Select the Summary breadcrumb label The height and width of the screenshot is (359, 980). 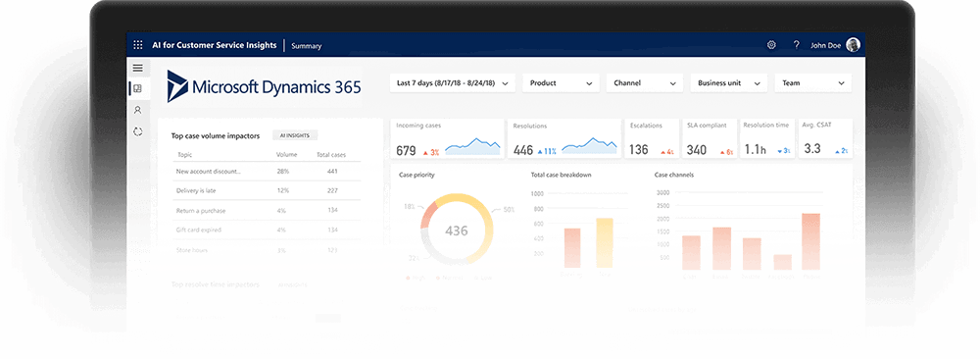pos(306,46)
